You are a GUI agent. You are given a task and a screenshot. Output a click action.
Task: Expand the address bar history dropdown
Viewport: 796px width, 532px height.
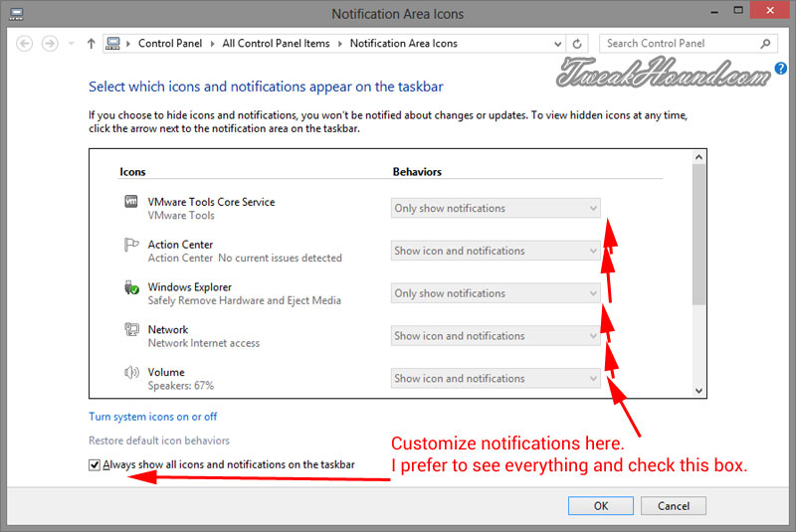557,44
